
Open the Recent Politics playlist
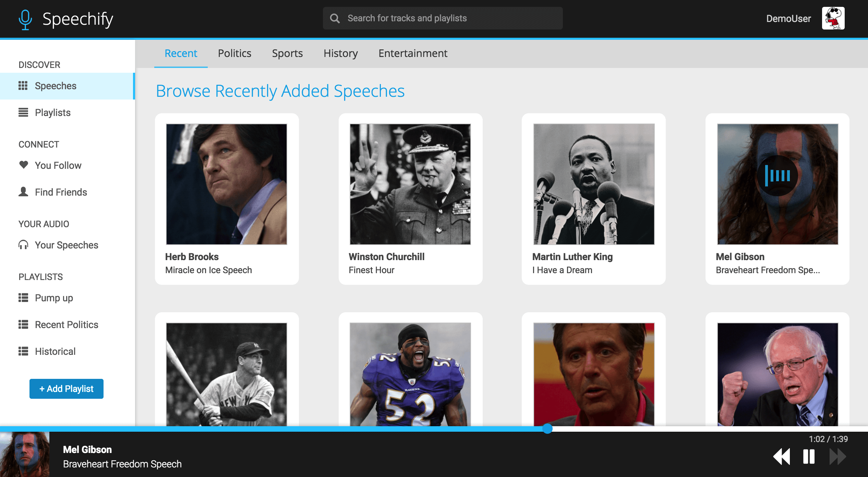point(66,325)
